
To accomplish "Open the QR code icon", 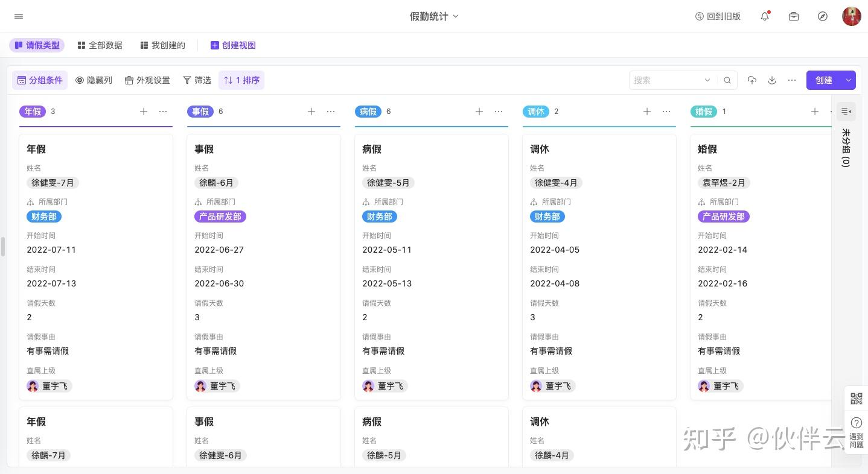I will (x=856, y=399).
